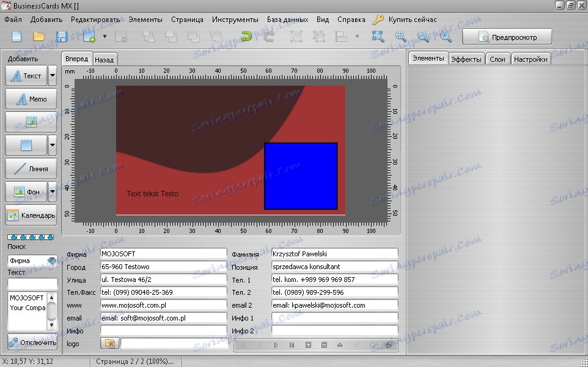
Task: Click the Фамилия input field
Action: click(x=334, y=254)
